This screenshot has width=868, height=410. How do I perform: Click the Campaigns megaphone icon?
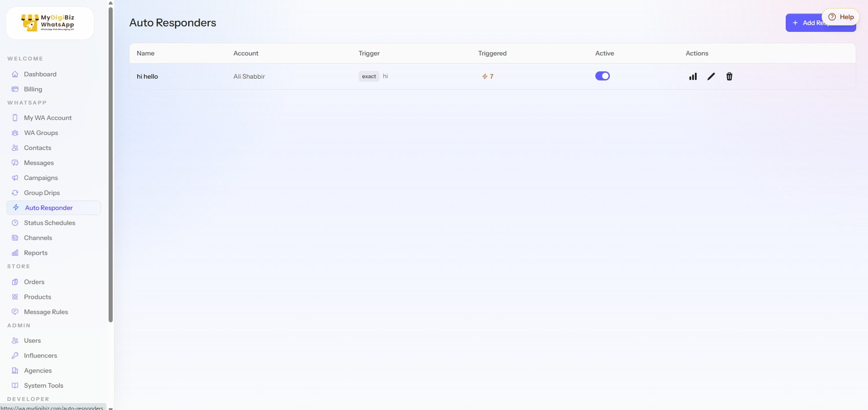15,178
